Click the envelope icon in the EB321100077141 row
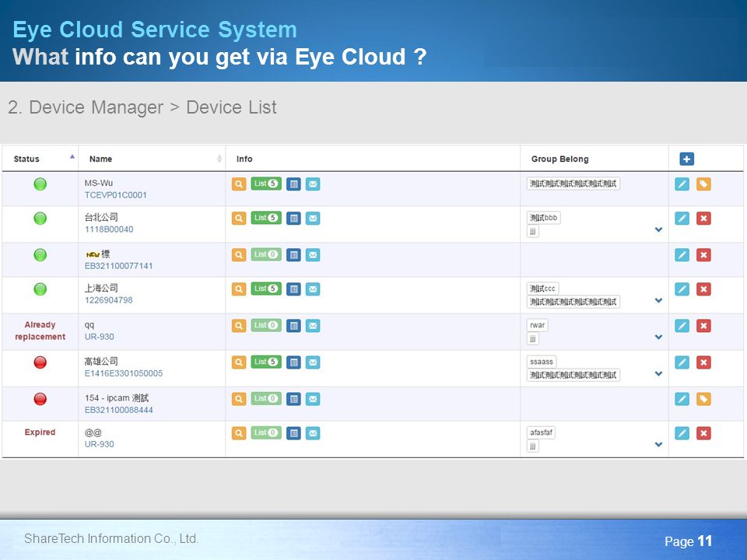The width and height of the screenshot is (747, 560). [x=313, y=255]
